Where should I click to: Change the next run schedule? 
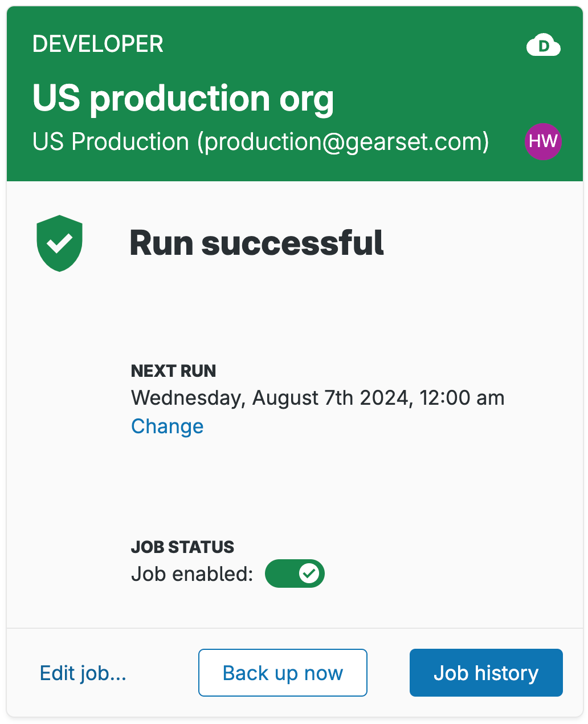167,426
